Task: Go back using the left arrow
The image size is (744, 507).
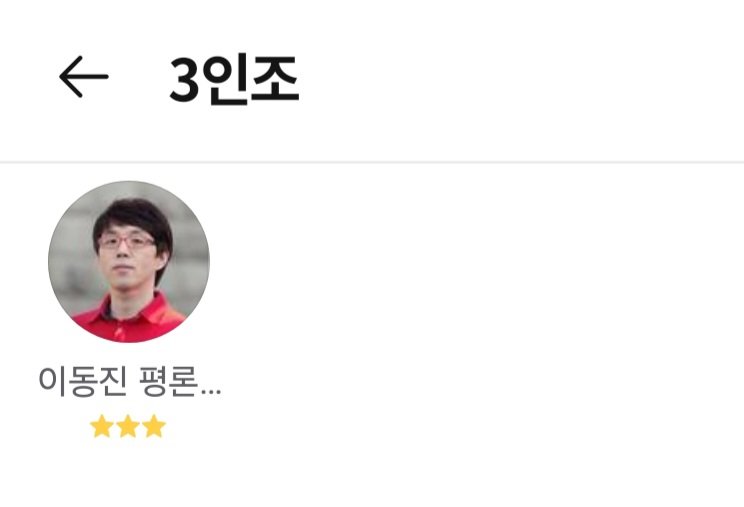Action: click(x=84, y=76)
